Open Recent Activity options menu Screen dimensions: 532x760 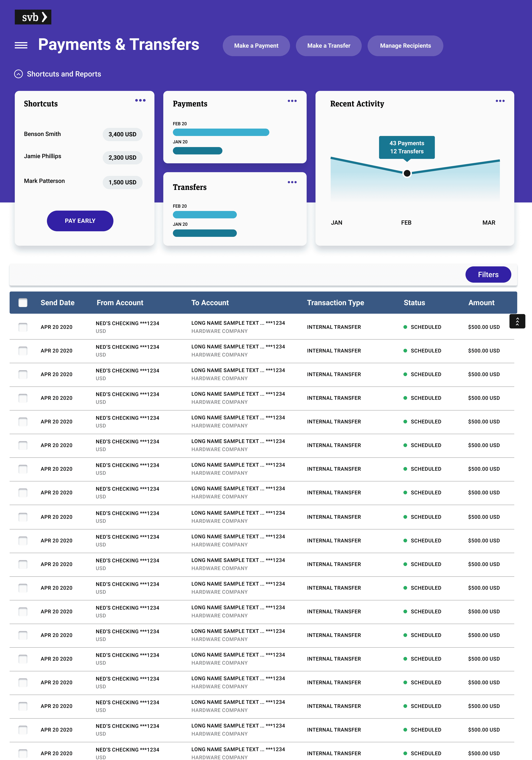tap(500, 101)
